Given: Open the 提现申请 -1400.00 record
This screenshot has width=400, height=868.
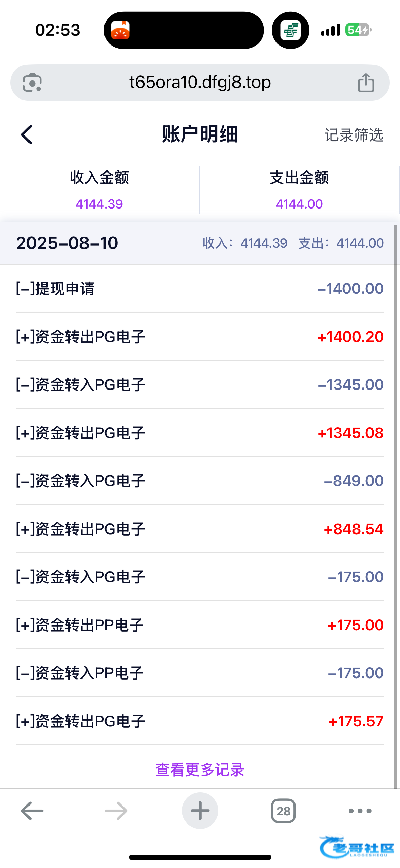Looking at the screenshot, I should pos(200,289).
